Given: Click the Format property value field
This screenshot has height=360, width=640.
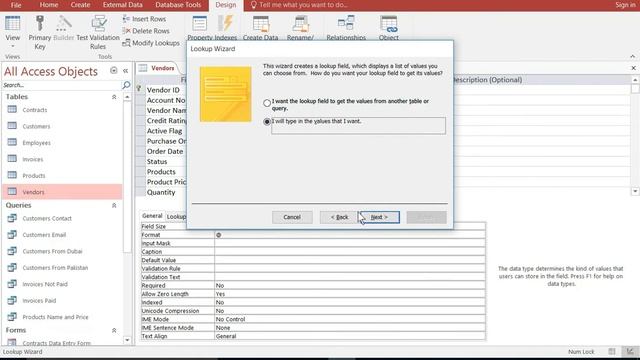Looking at the screenshot, I should (x=350, y=235).
